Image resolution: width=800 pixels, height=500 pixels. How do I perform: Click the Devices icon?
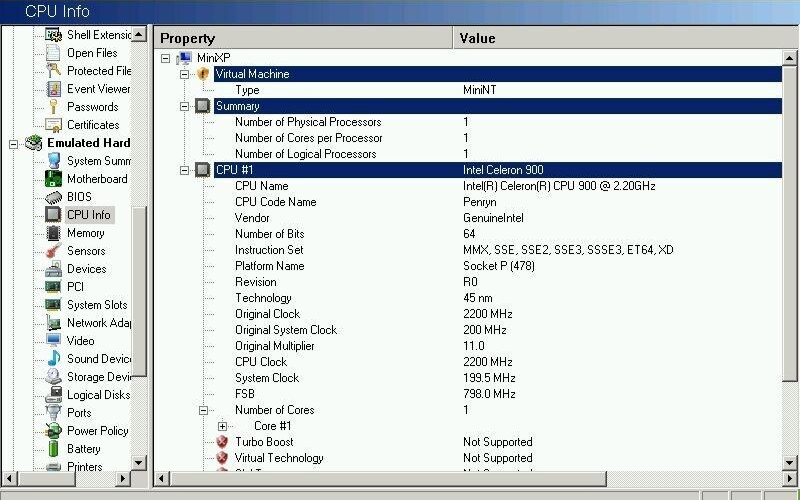53,269
